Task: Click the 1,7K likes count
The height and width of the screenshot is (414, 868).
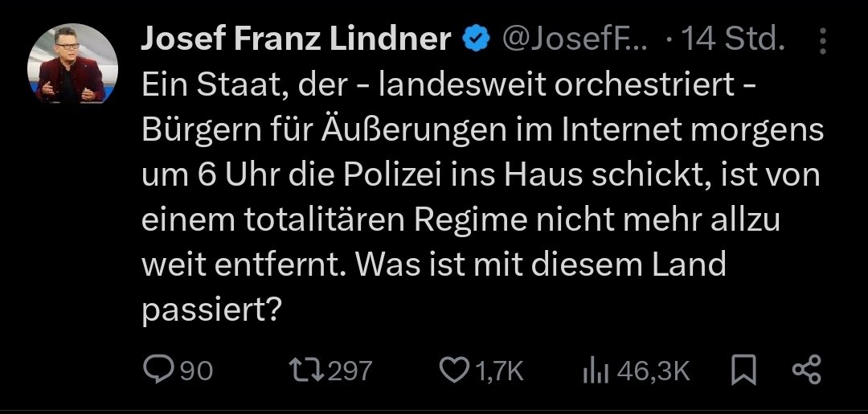Action: [499, 370]
